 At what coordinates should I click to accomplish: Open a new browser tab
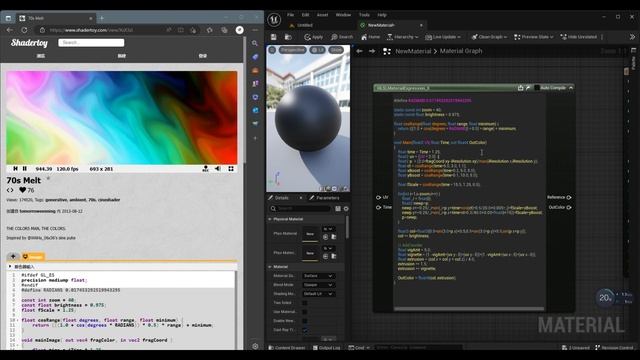point(102,18)
